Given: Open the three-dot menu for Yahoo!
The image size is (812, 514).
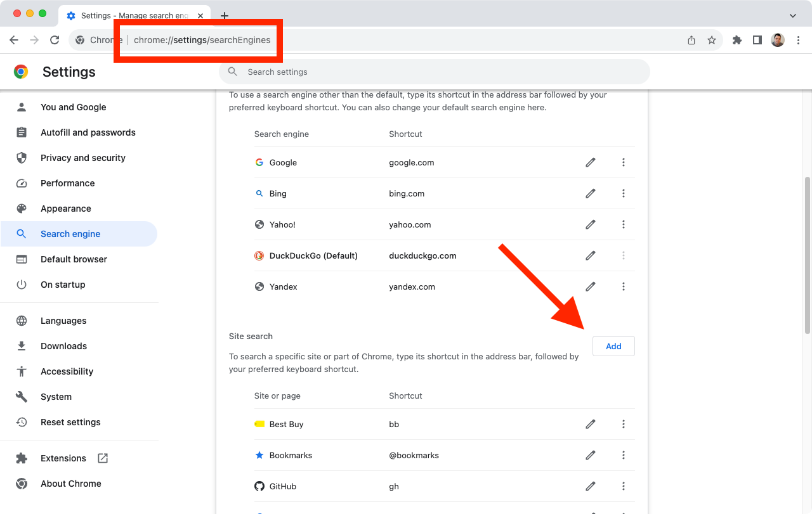Looking at the screenshot, I should [624, 224].
